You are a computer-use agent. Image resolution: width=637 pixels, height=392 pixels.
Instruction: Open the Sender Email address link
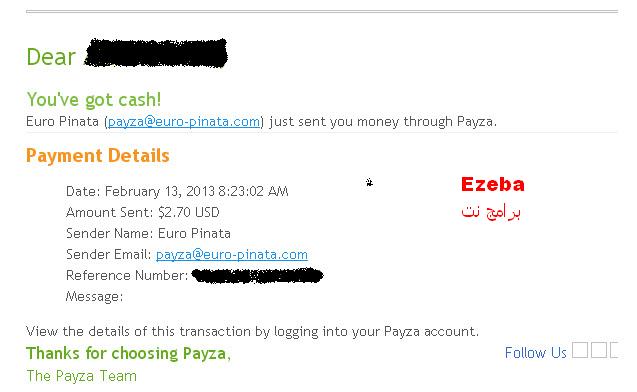[x=232, y=255]
